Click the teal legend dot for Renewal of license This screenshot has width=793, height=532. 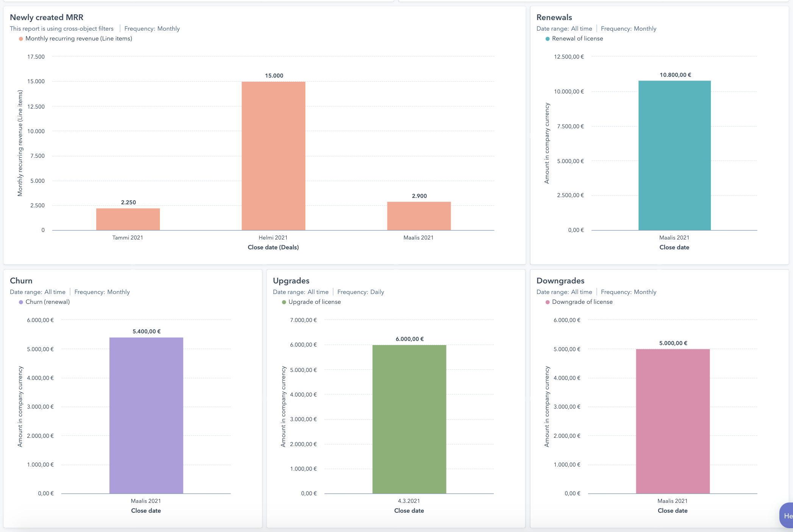coord(548,38)
